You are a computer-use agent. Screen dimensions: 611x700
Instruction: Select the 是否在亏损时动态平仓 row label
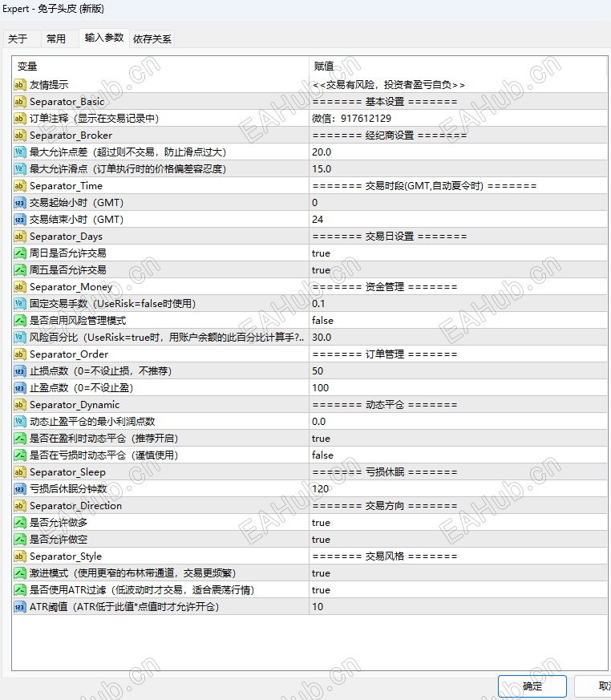tap(103, 455)
